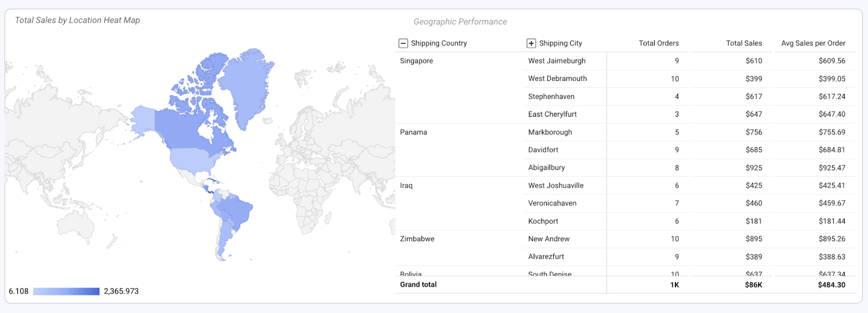The width and height of the screenshot is (868, 313).
Task: Click Greenland on the heat map
Action: (x=247, y=81)
